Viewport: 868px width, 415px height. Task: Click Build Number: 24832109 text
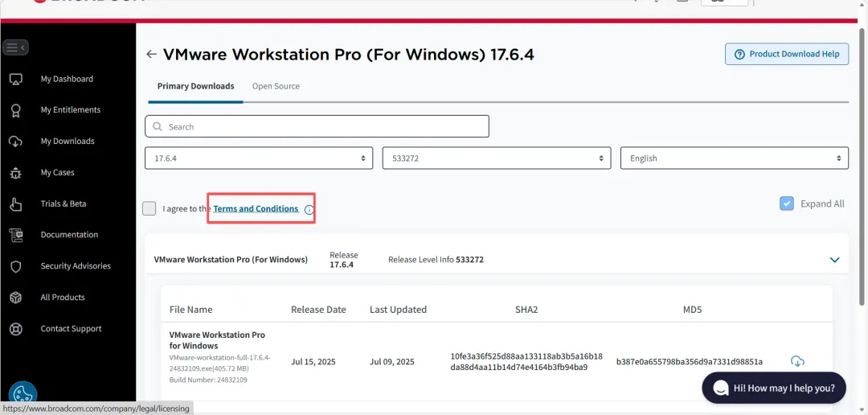point(208,380)
